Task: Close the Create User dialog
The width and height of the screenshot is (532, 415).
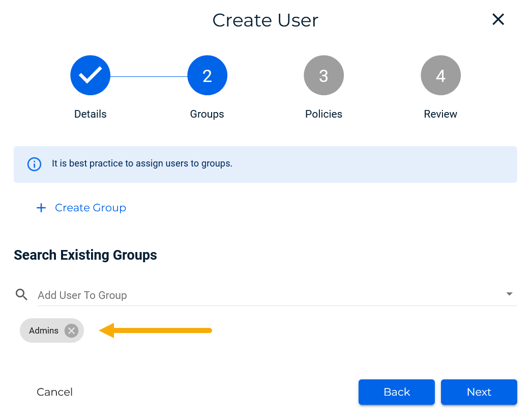Action: (x=498, y=19)
